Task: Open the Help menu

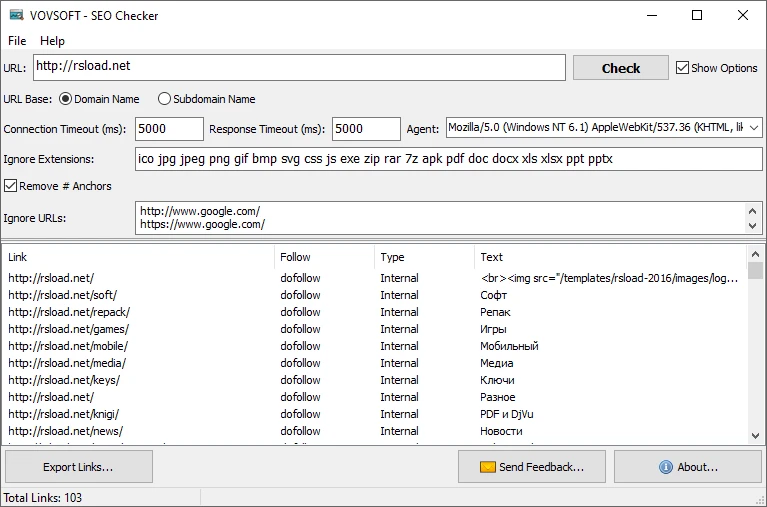Action: point(52,41)
